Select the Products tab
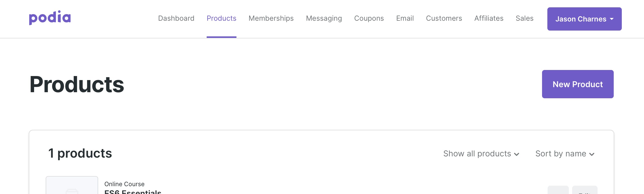The image size is (644, 194). (222, 18)
